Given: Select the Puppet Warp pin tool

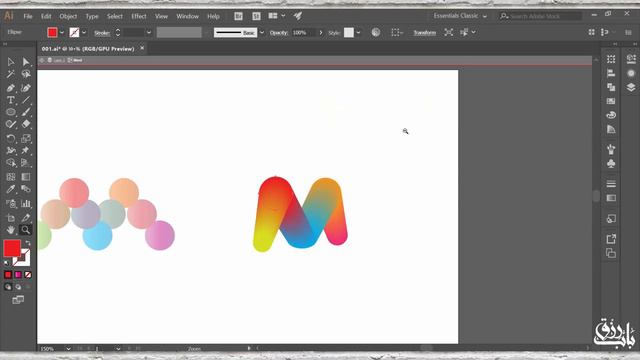Looking at the screenshot, I should point(26,151).
